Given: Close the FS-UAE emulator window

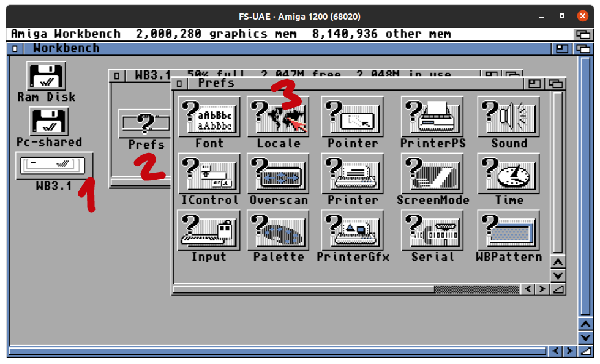Looking at the screenshot, I should tap(582, 16).
